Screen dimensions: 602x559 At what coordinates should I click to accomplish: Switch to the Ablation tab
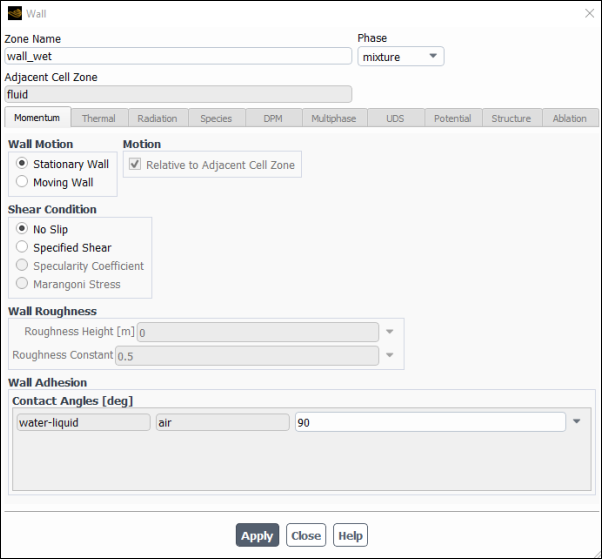click(570, 118)
